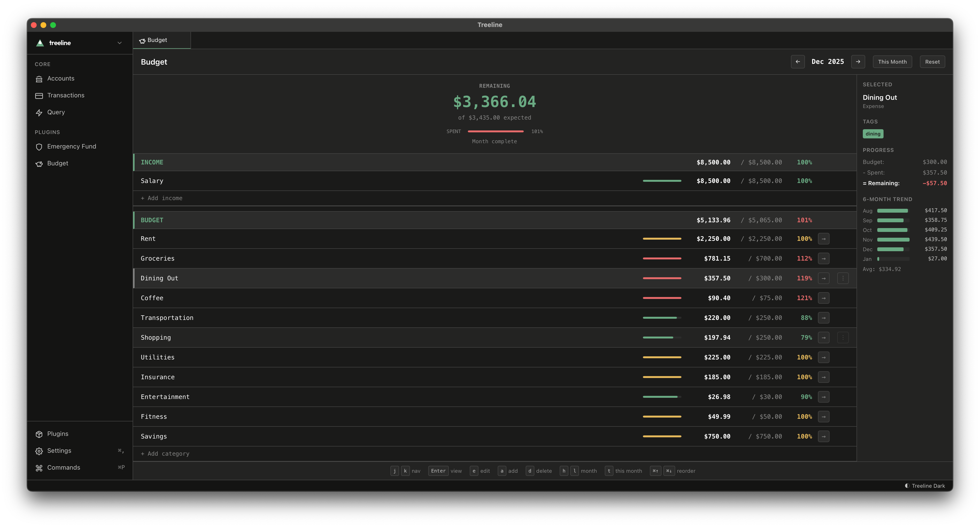980x527 pixels.
Task: Open the Emergency Fund plugin
Action: pyautogui.click(x=72, y=146)
